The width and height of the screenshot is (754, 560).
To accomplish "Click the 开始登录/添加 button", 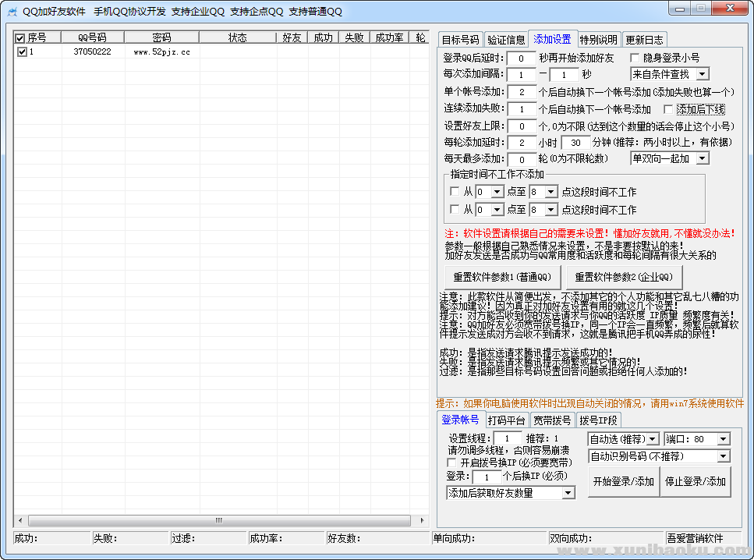I will point(623,482).
